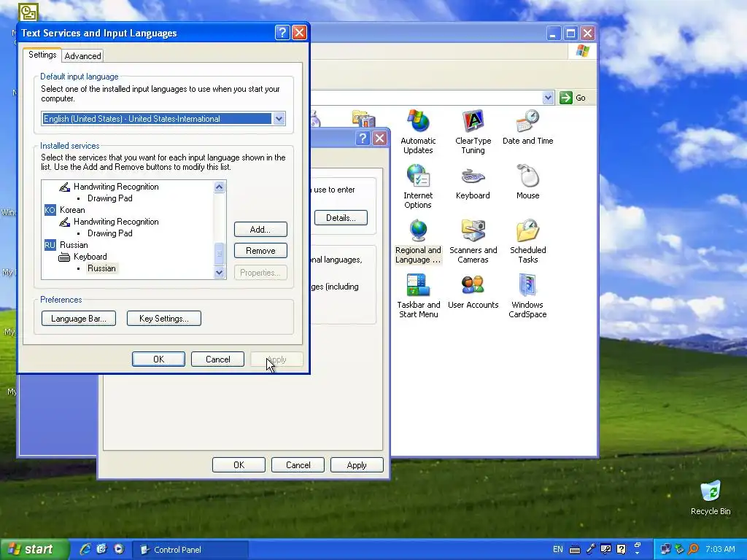Screen dimensions: 747x560
Task: Select the RU Russian language entry
Action: pyautogui.click(x=66, y=245)
